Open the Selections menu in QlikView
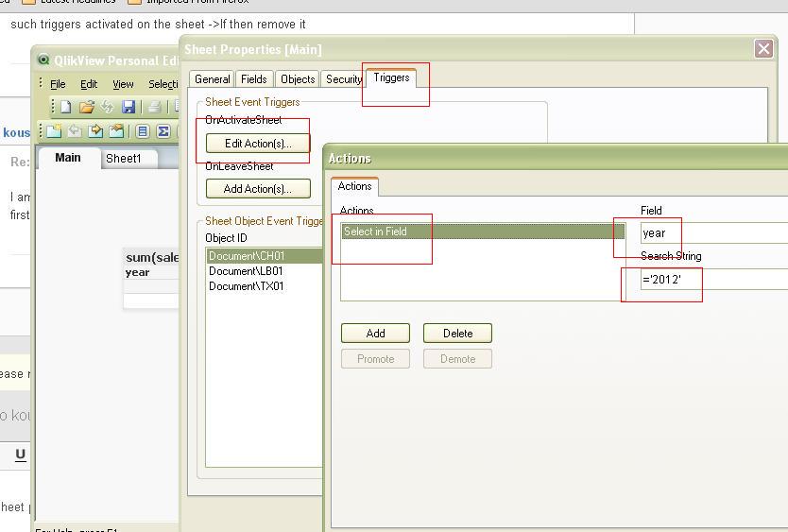Image resolution: width=788 pixels, height=532 pixels. tap(163, 84)
